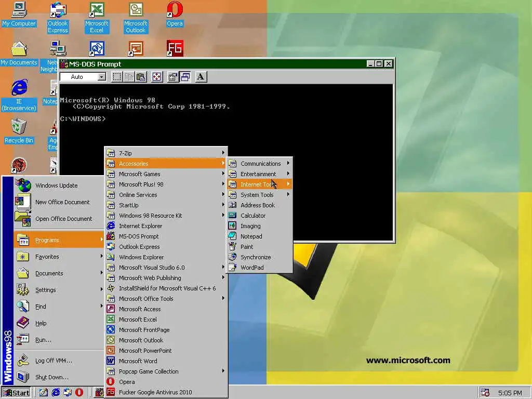The width and height of the screenshot is (532, 399).
Task: Choose Log Off VM4... in Start menu
Action: (59, 361)
